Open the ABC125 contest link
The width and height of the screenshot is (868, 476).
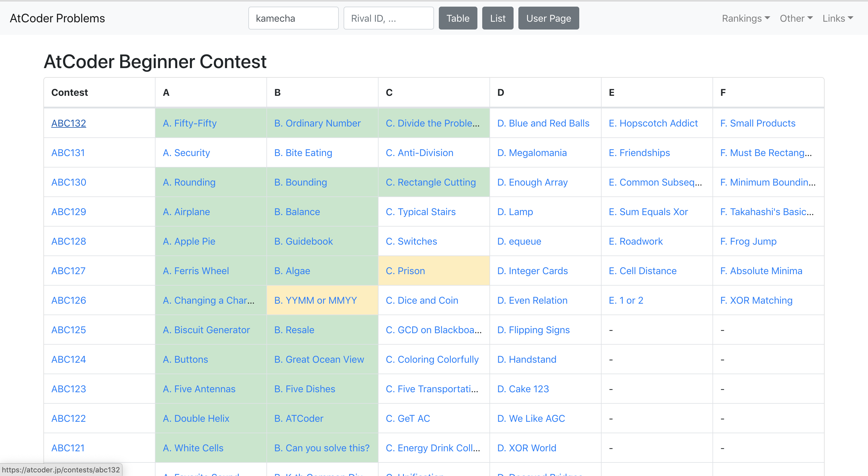coord(68,330)
